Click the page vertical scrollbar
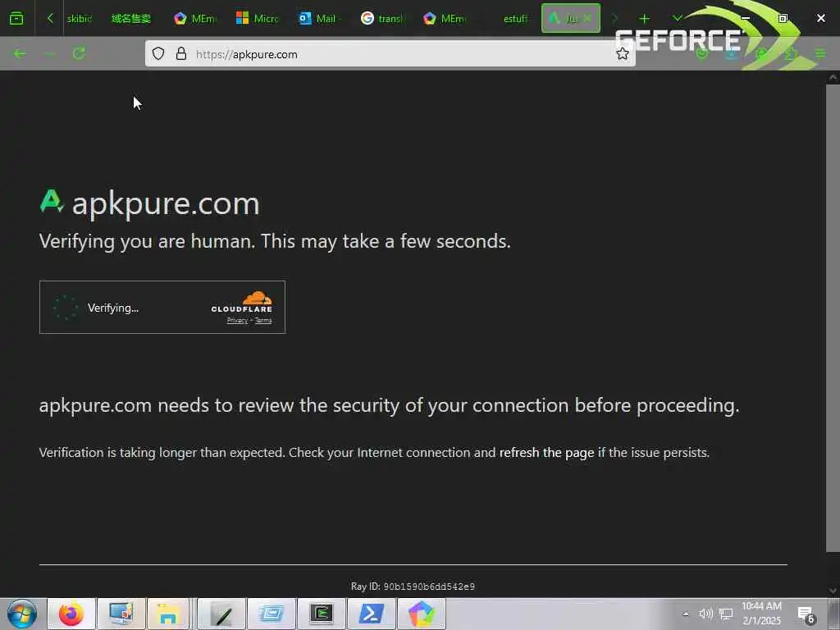The width and height of the screenshot is (840, 630). (x=833, y=317)
